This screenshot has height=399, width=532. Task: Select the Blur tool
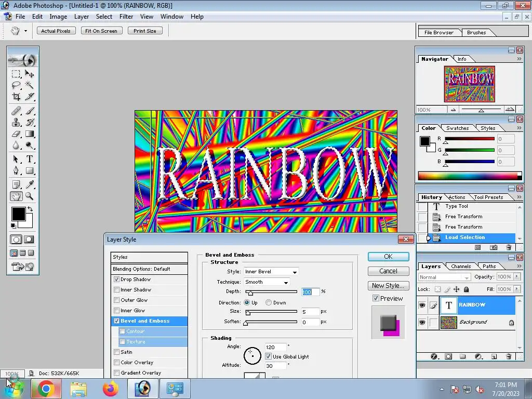click(x=16, y=145)
